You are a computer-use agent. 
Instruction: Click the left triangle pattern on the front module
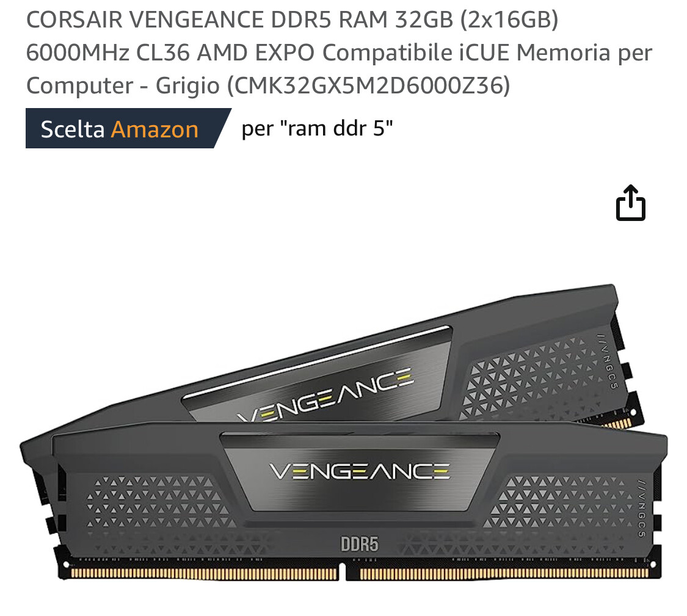[160, 502]
